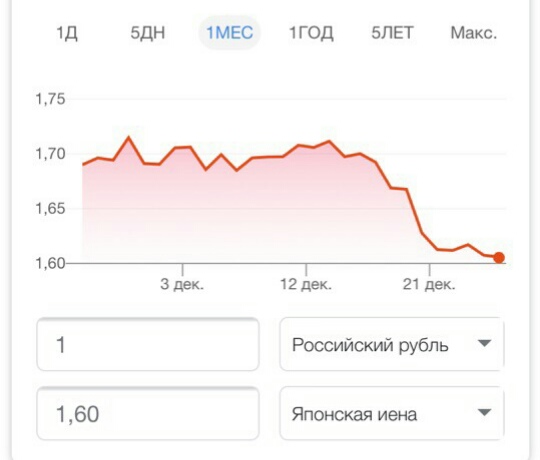Image resolution: width=540 pixels, height=460 pixels.
Task: Click the yen amount field showing 1,60
Action: (148, 413)
